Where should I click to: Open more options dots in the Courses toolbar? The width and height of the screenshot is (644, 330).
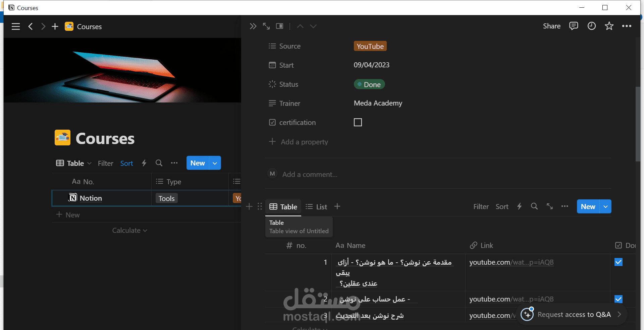[174, 163]
